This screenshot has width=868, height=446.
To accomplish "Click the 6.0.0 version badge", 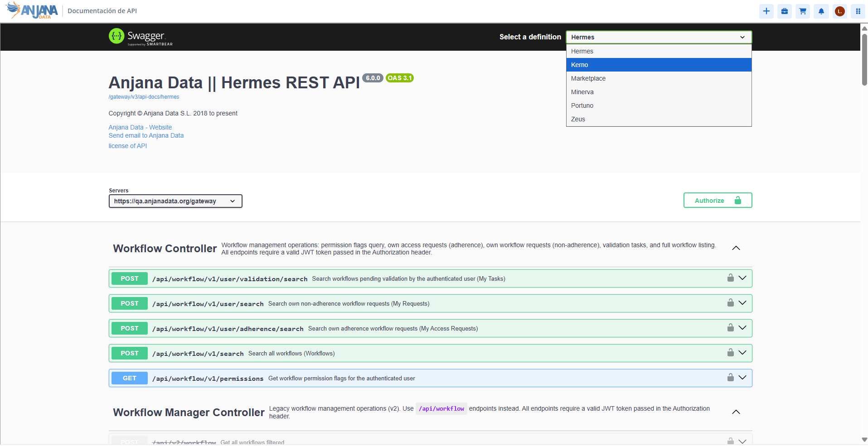I will pyautogui.click(x=373, y=78).
